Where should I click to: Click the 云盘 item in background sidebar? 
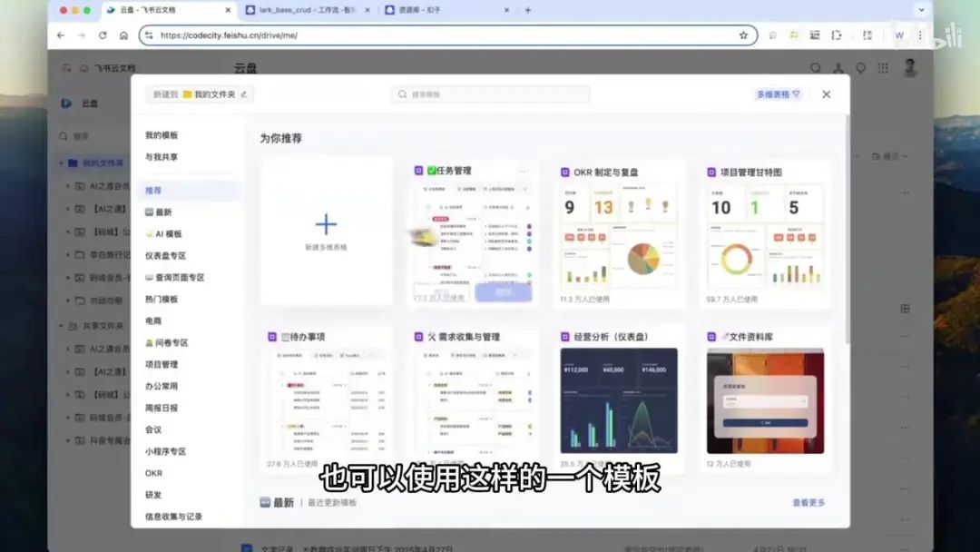click(90, 103)
